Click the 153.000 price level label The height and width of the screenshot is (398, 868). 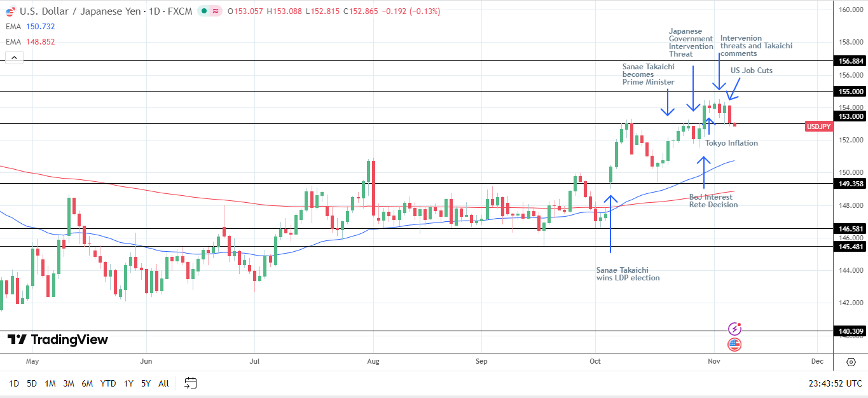point(850,116)
